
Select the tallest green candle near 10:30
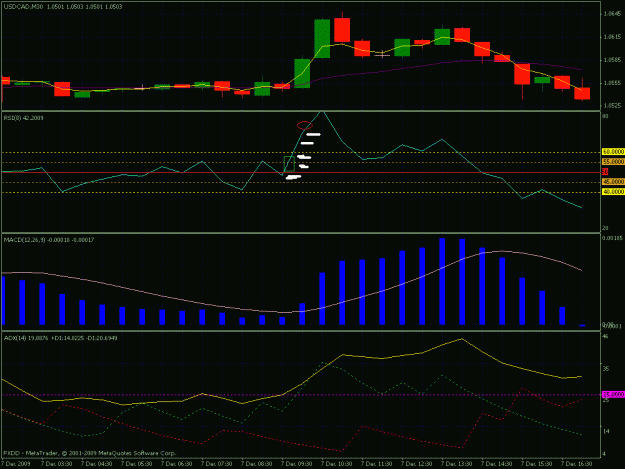point(322,38)
